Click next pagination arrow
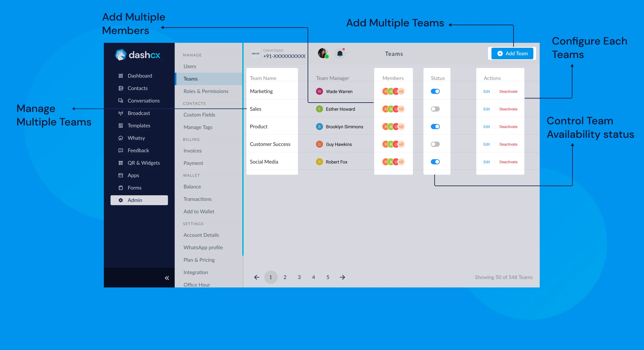This screenshot has width=644, height=350. (x=342, y=277)
